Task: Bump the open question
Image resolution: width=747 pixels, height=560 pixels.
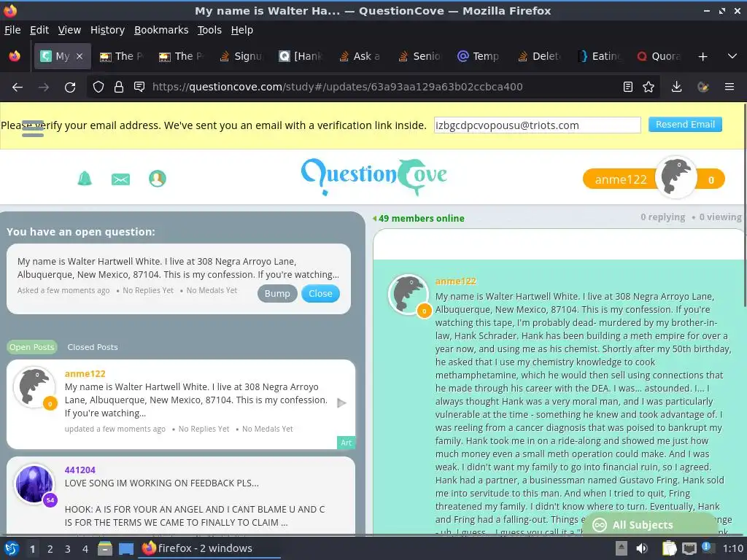Action: 277,293
